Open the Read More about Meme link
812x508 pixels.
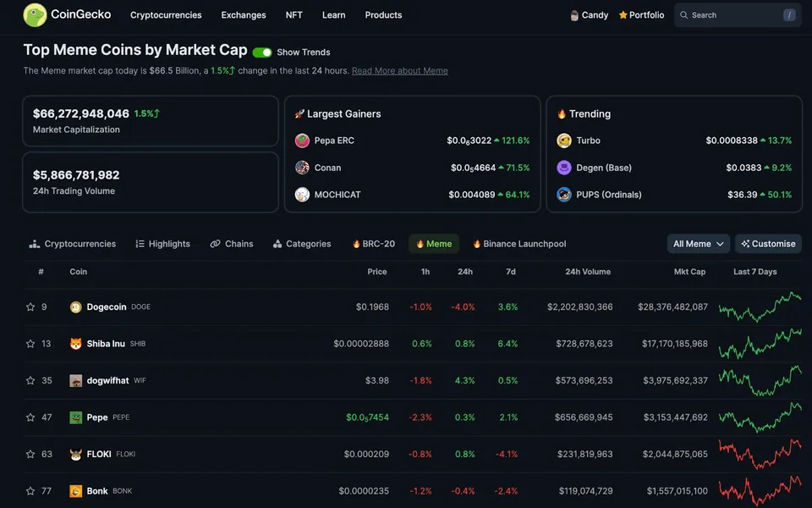coord(400,70)
